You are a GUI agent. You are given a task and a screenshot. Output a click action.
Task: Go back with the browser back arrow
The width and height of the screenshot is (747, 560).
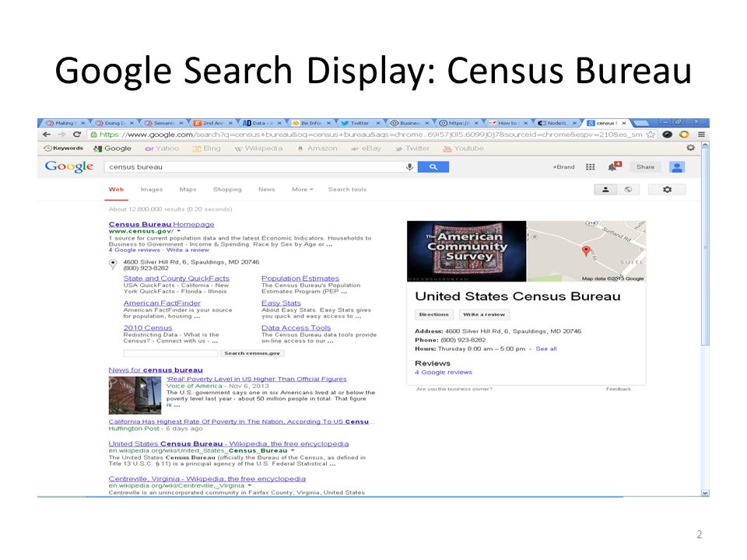[x=46, y=135]
